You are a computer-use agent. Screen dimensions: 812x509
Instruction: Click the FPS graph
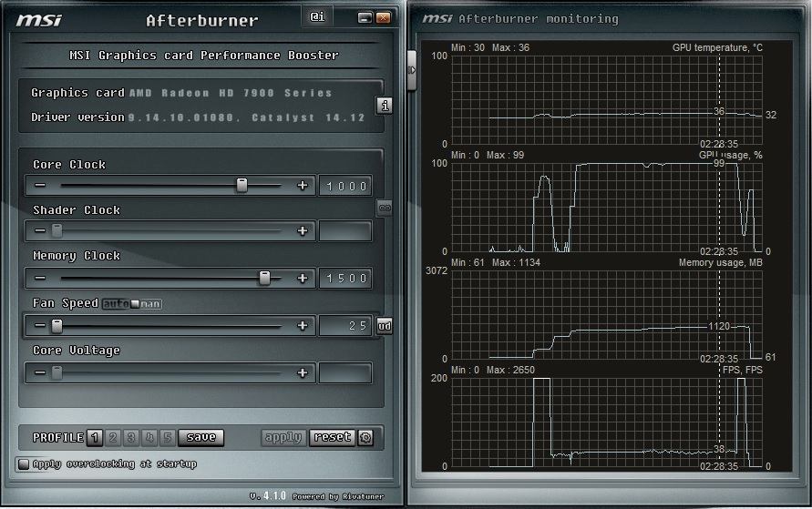click(x=606, y=422)
